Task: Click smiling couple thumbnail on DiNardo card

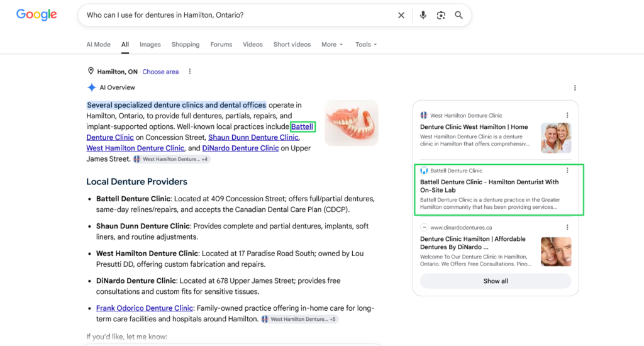Action: tap(556, 252)
